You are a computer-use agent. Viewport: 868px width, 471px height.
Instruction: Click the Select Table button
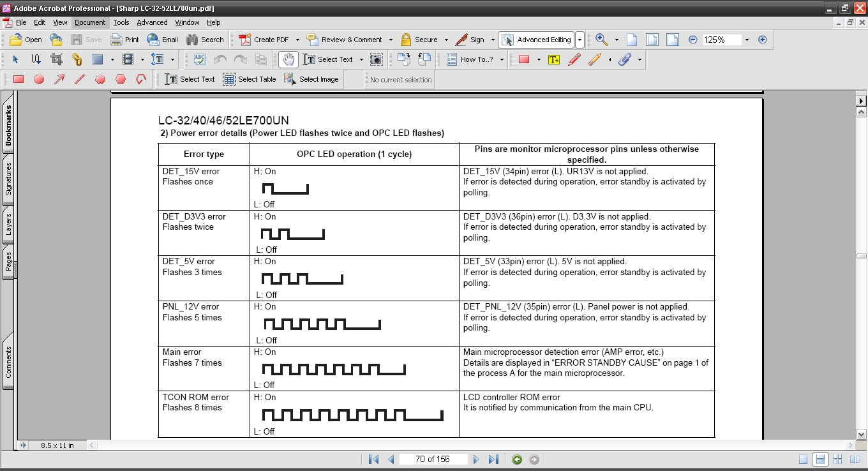250,79
